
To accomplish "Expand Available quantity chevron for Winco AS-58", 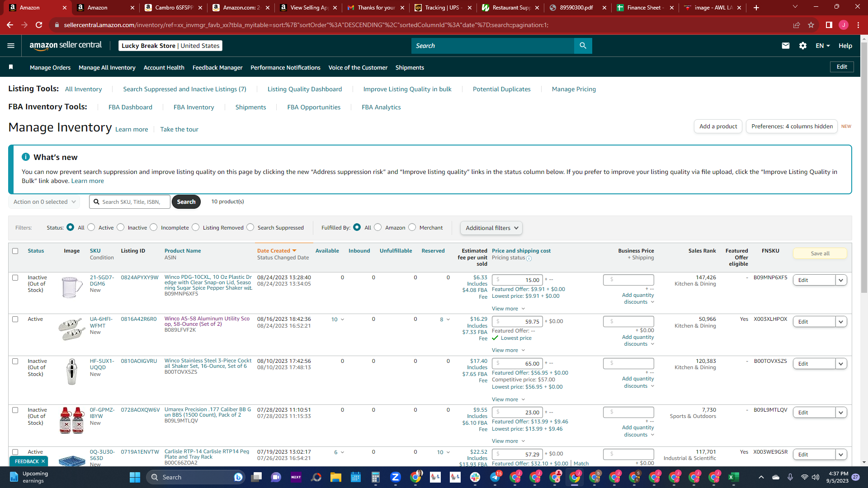I will point(342,319).
